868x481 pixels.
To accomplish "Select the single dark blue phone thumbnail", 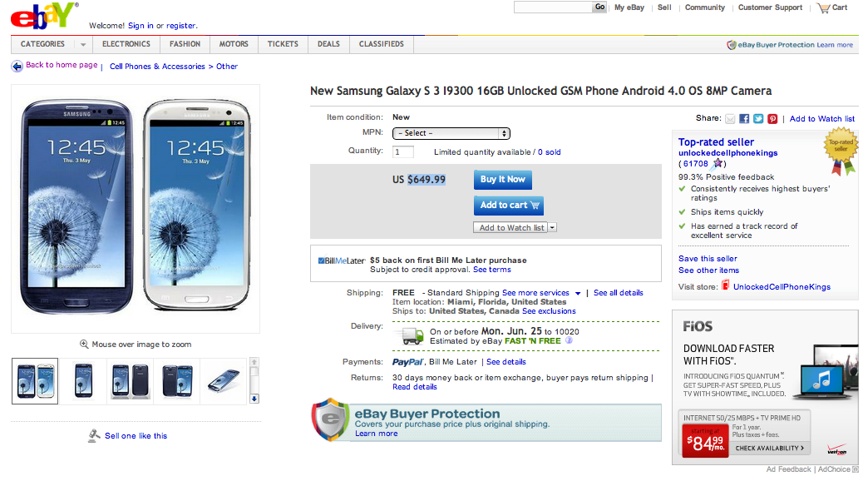I will [x=83, y=381].
